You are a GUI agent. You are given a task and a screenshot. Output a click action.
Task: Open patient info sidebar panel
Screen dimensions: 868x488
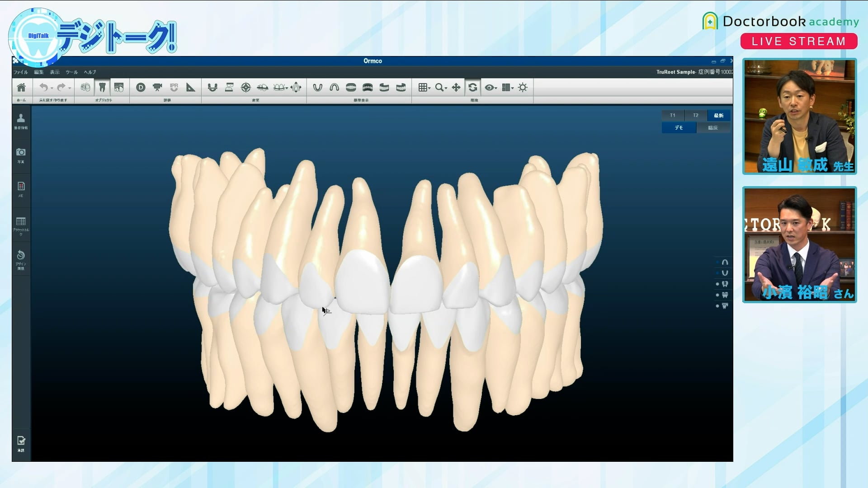click(21, 121)
